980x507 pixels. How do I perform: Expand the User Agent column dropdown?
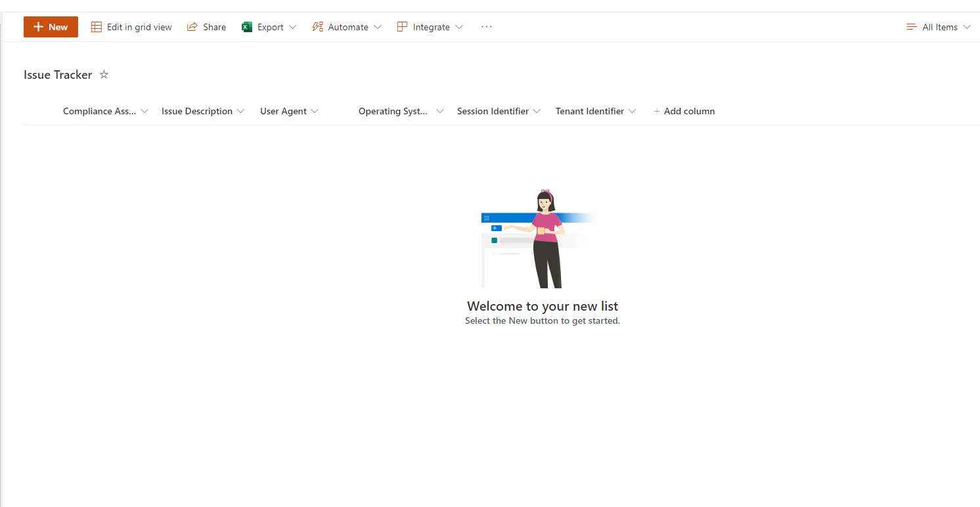[x=316, y=111]
